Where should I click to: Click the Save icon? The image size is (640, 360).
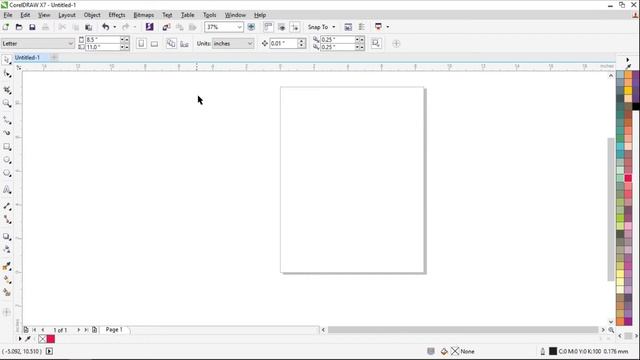[x=32, y=27]
